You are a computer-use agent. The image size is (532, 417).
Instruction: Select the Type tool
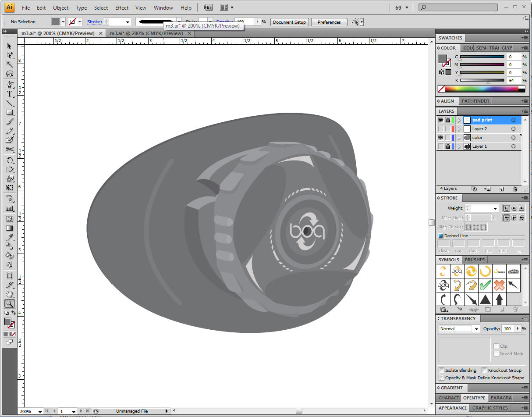pos(9,94)
